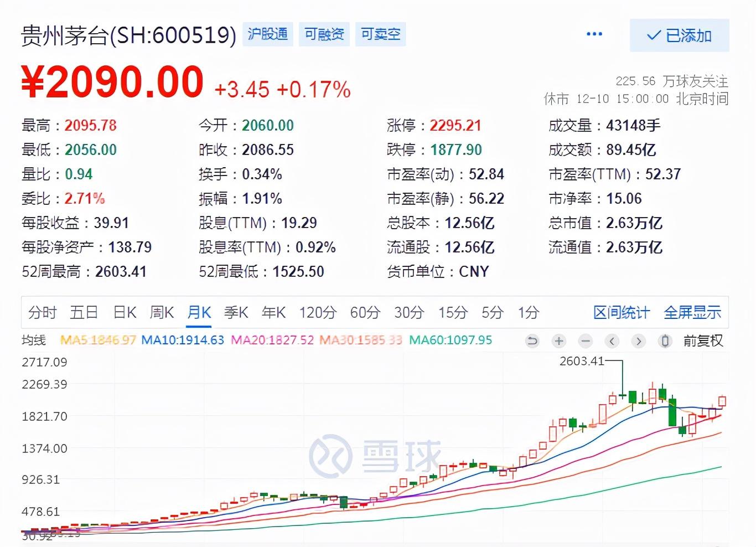Image resolution: width=756 pixels, height=547 pixels.
Task: Switch to the 60分 chart tab
Action: pyautogui.click(x=365, y=313)
